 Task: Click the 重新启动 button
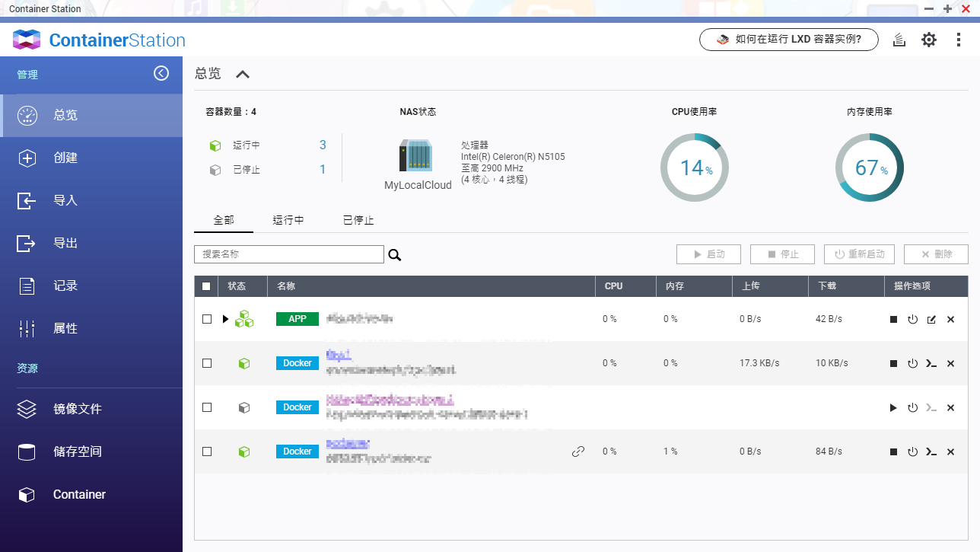(859, 254)
